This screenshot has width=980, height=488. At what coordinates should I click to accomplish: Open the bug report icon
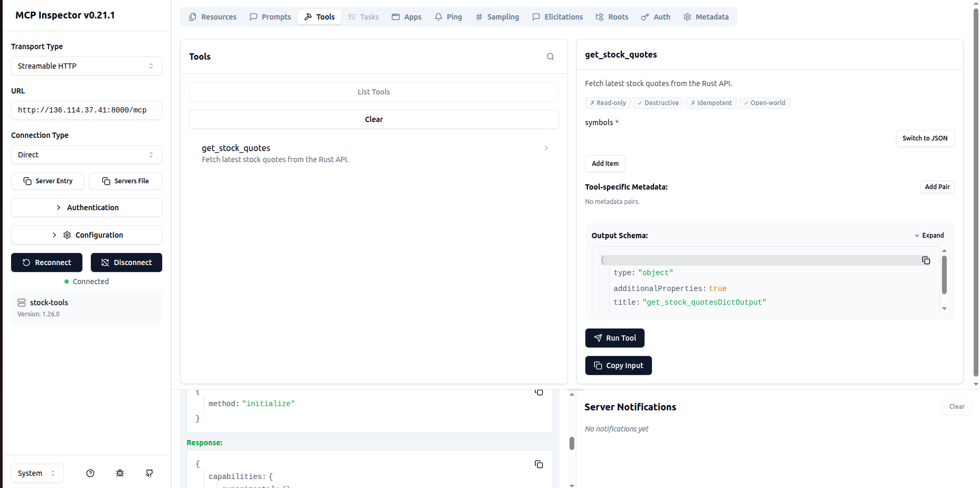120,473
